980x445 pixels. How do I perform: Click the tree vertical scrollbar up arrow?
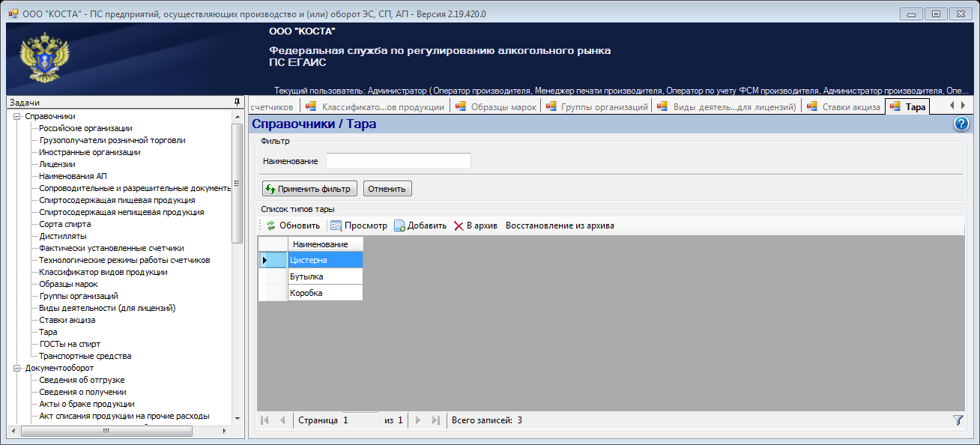[238, 116]
